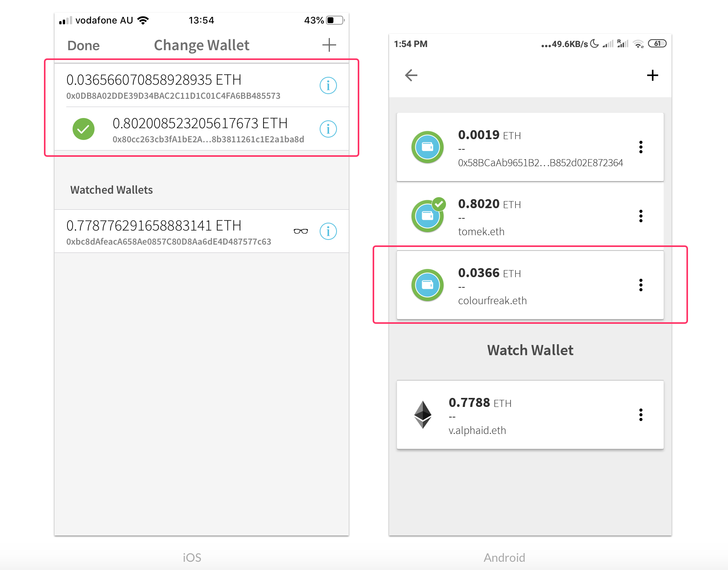This screenshot has width=728, height=570.
Task: Open the add wallet plus icon on iOS
Action: [x=329, y=45]
